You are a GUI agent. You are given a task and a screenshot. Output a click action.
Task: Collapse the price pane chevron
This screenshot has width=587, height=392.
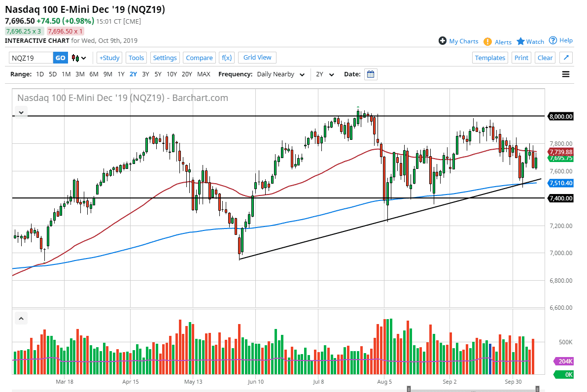pos(21,112)
